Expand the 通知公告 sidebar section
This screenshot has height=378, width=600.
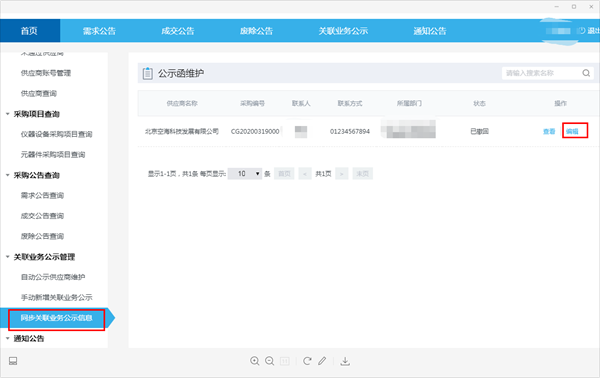pos(8,338)
